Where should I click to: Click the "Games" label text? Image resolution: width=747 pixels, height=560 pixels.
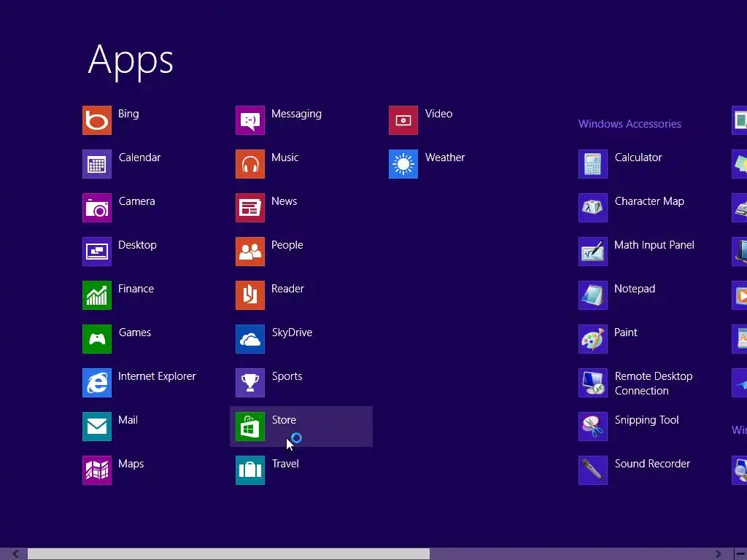click(x=135, y=332)
